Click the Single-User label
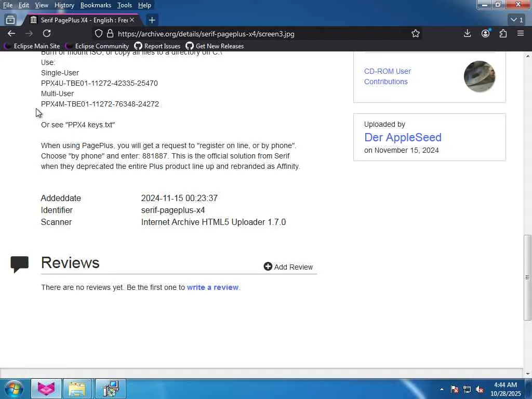 tap(60, 73)
